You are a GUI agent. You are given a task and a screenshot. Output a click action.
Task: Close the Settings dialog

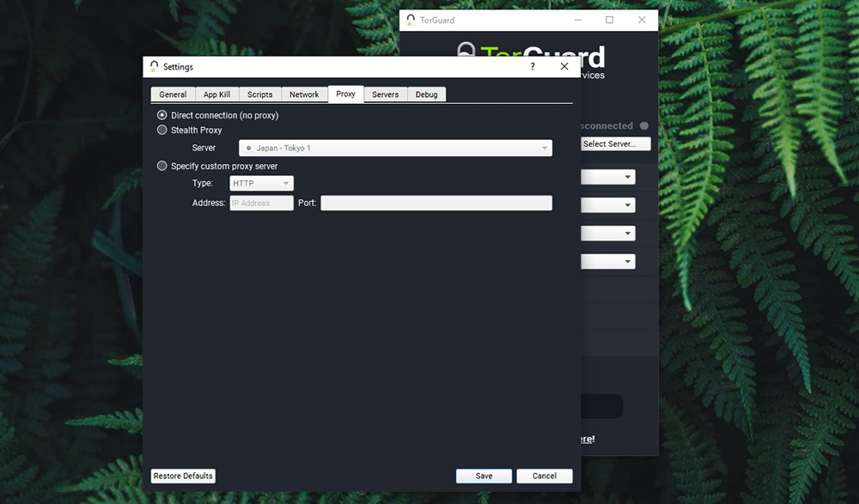tap(564, 66)
